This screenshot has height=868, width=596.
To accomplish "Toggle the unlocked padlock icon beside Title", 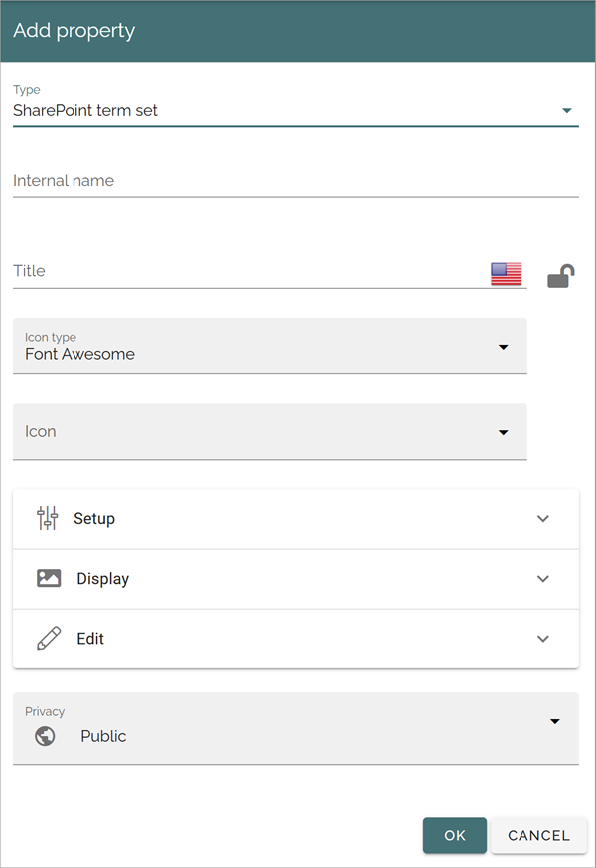I will coord(560,276).
